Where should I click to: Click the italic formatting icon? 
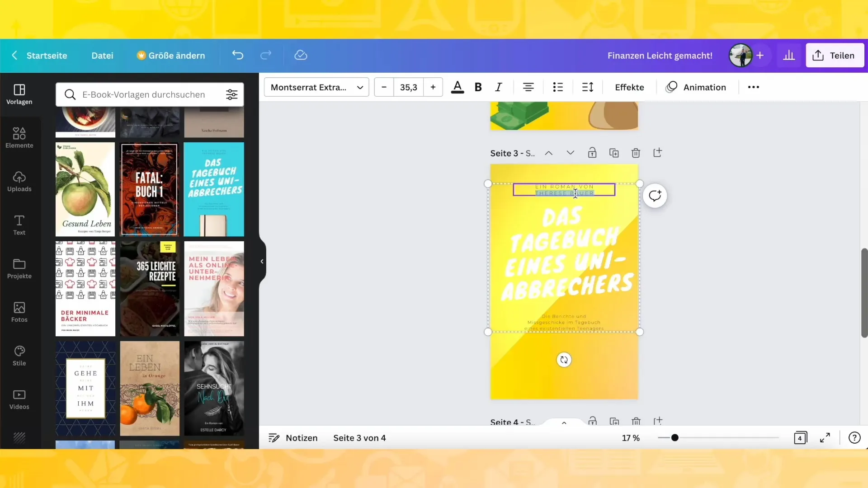coord(498,87)
